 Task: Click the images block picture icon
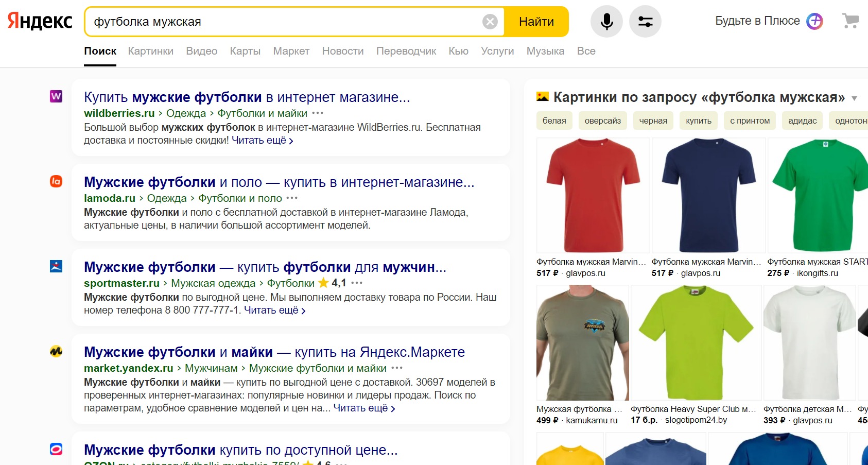[x=543, y=96]
